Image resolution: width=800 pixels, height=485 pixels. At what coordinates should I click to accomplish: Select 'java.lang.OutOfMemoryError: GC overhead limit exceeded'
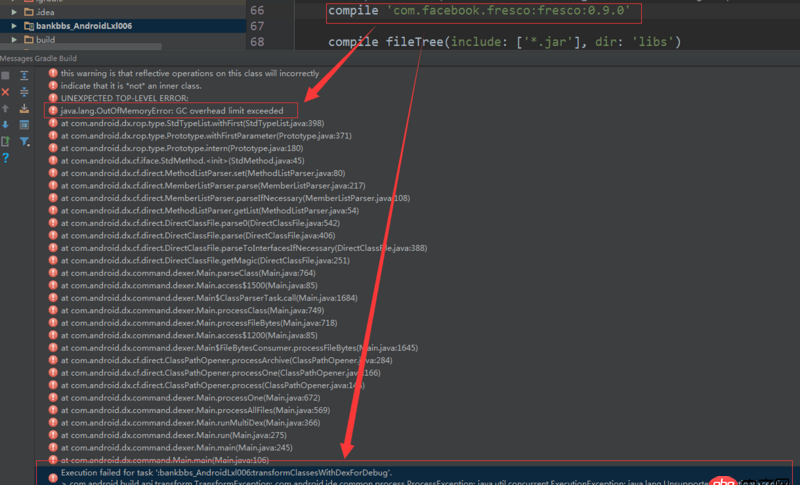172,111
